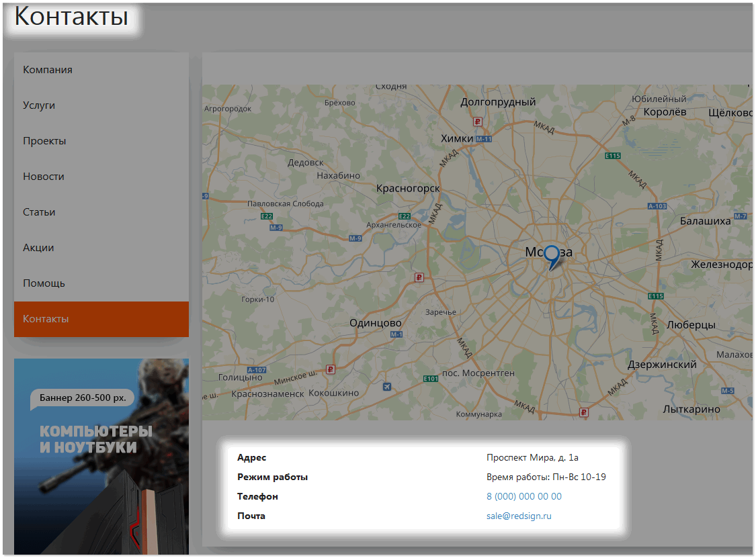Click the E101 road sign on the map
Viewport: 756px width, 558px height.
pyautogui.click(x=431, y=379)
